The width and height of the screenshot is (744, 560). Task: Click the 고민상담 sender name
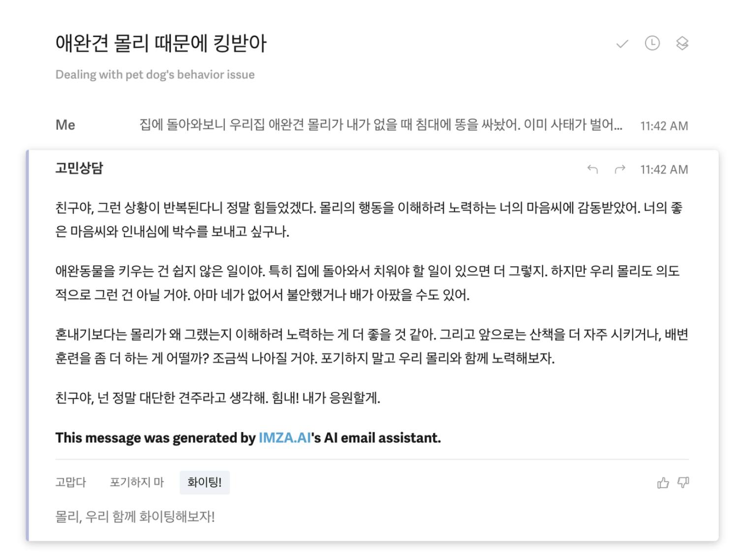coord(79,168)
